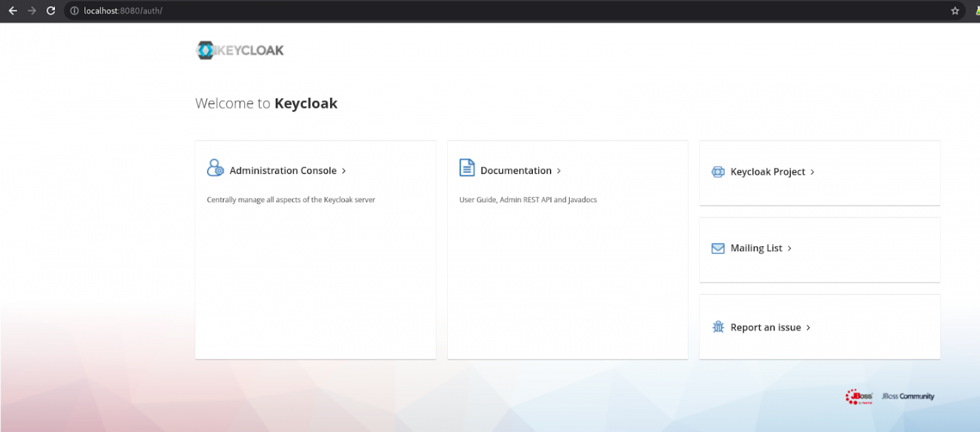The width and height of the screenshot is (980, 432).
Task: Go back using the browser back arrow
Action: pos(12,11)
